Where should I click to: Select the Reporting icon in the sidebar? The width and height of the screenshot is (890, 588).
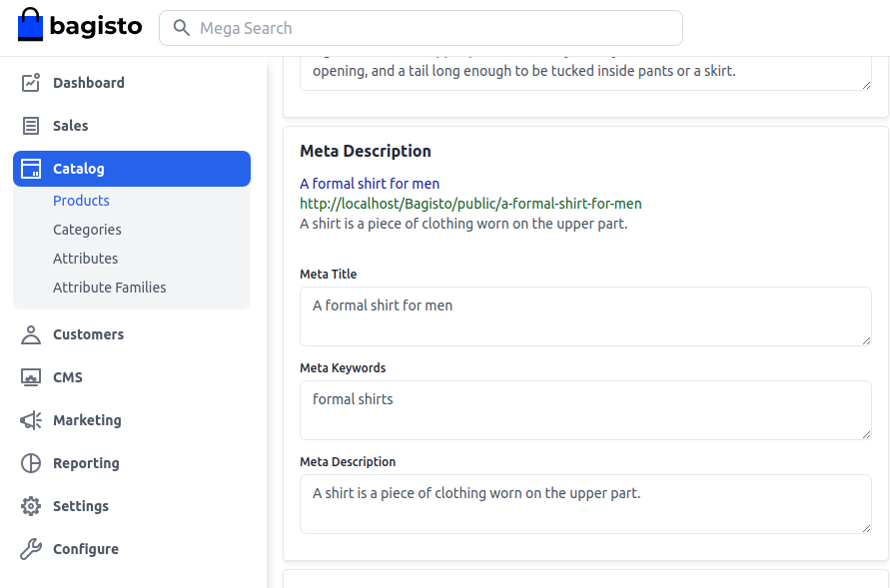[30, 463]
